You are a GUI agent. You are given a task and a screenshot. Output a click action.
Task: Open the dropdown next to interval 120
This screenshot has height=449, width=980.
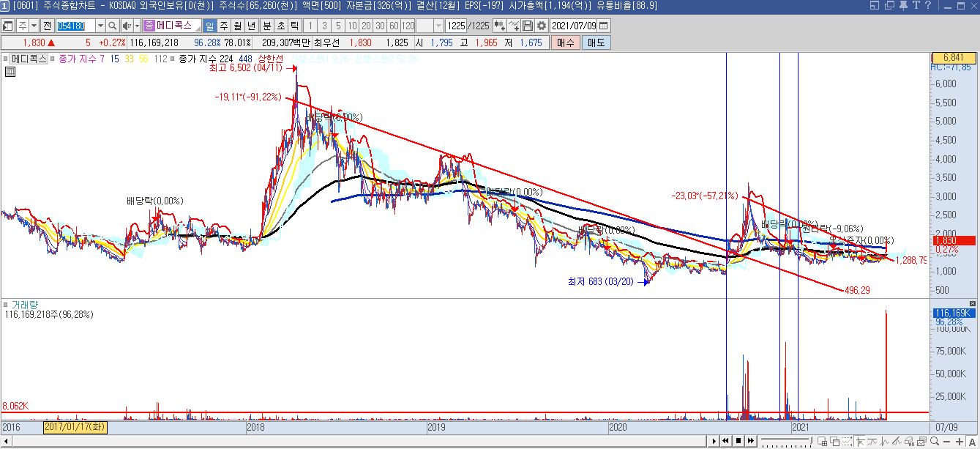(x=438, y=26)
